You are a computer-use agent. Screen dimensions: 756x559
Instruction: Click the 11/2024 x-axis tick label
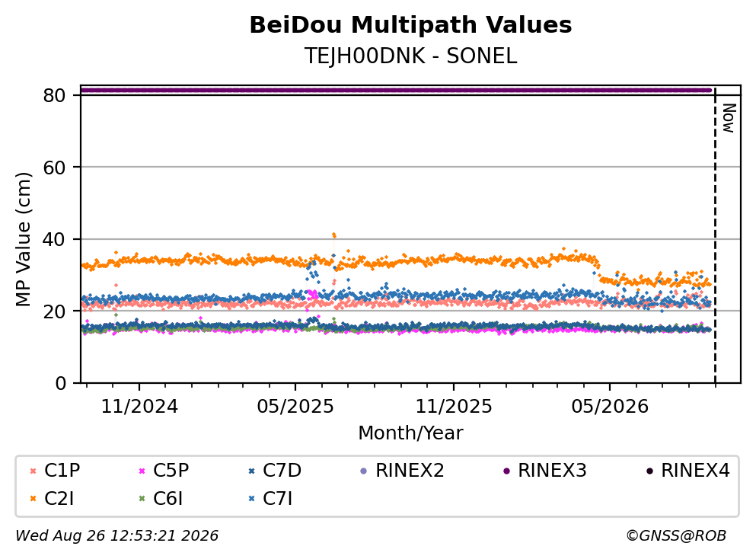pos(139,407)
